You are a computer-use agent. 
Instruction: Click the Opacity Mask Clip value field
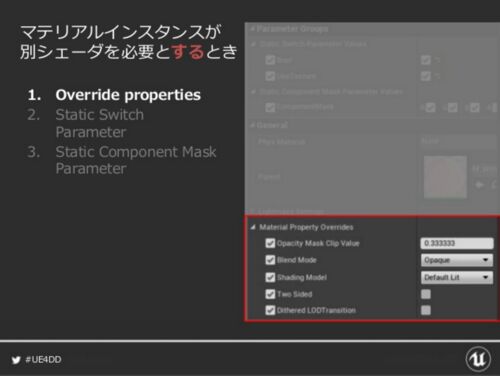[457, 243]
